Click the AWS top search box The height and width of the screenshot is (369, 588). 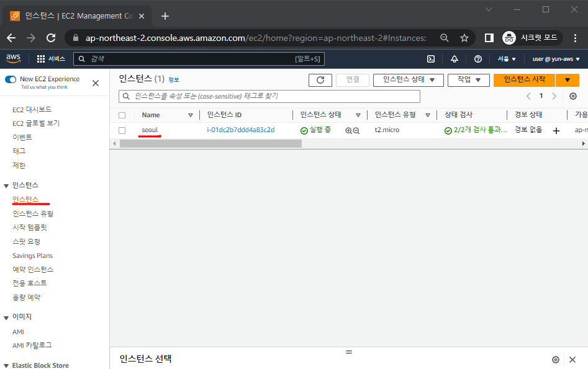point(199,59)
